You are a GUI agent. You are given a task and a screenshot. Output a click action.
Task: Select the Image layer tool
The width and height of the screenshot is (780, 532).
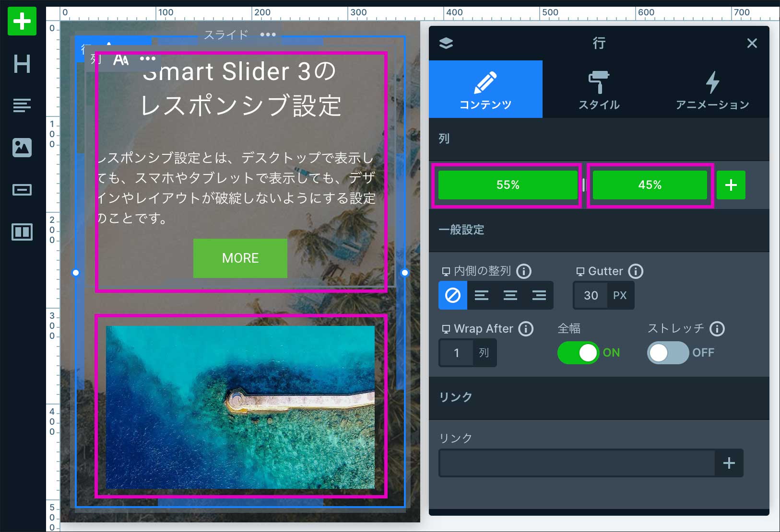[22, 147]
